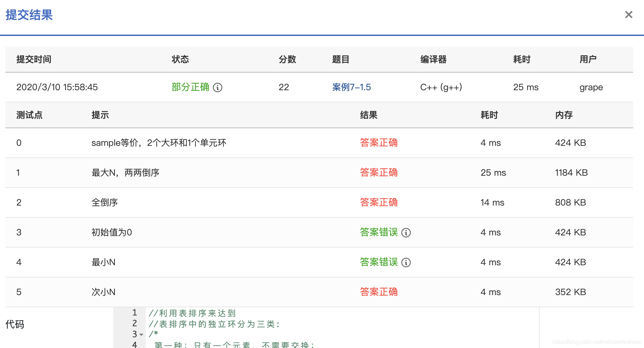644x348 pixels.
Task: Select the 结果 column header
Action: click(x=368, y=115)
